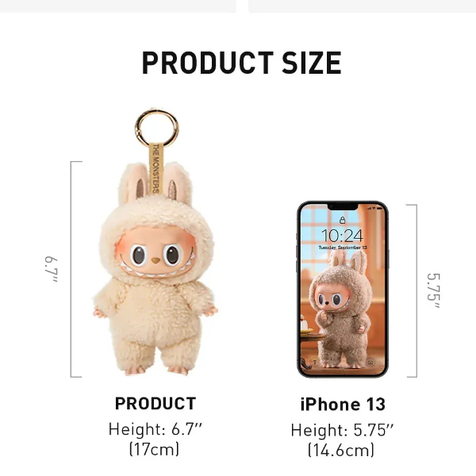Click the PRODUCT SIZE heading
The image size is (476, 476).
[242, 63]
